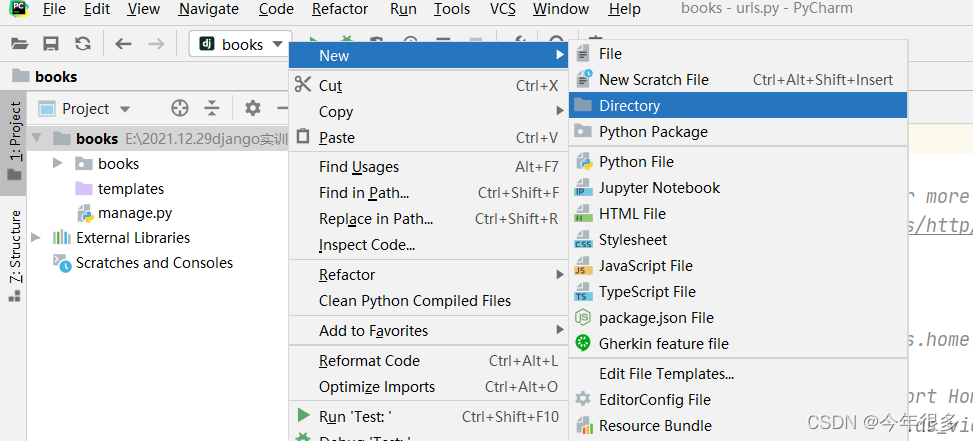
Task: Click the locate target crosshair icon
Action: click(179, 109)
